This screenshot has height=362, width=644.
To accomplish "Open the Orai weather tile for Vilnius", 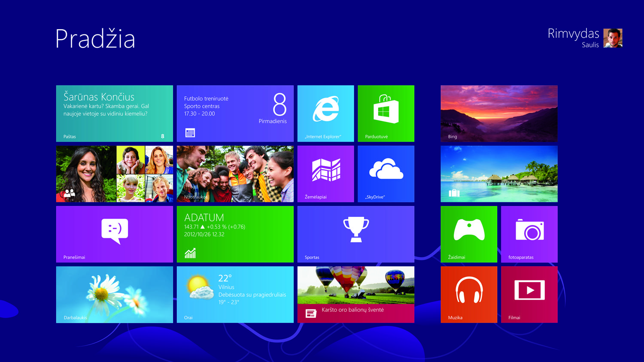I will 235,294.
